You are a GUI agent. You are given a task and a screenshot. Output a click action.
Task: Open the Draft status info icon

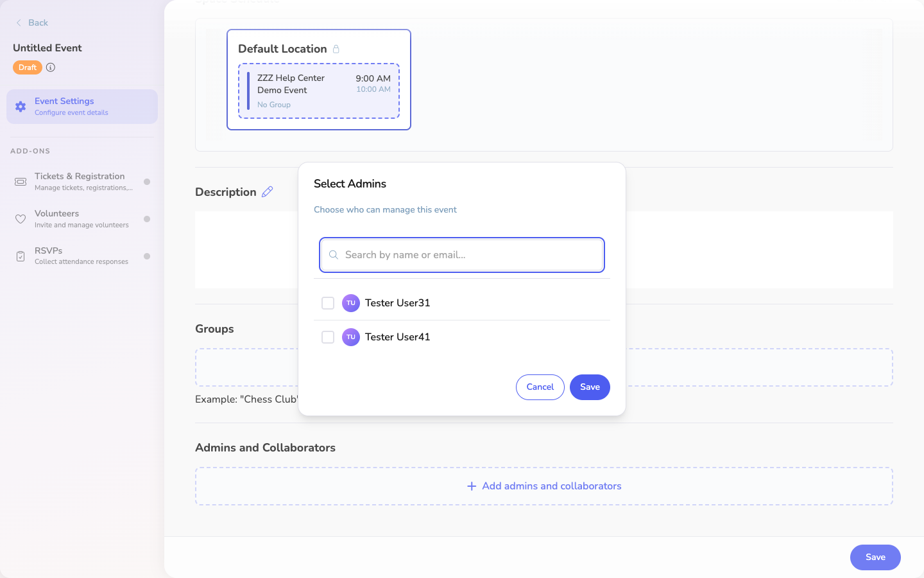[x=51, y=67]
